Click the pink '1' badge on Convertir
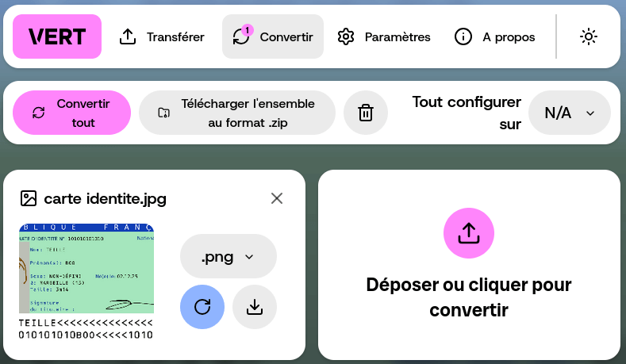This screenshot has width=626, height=364. 247,30
